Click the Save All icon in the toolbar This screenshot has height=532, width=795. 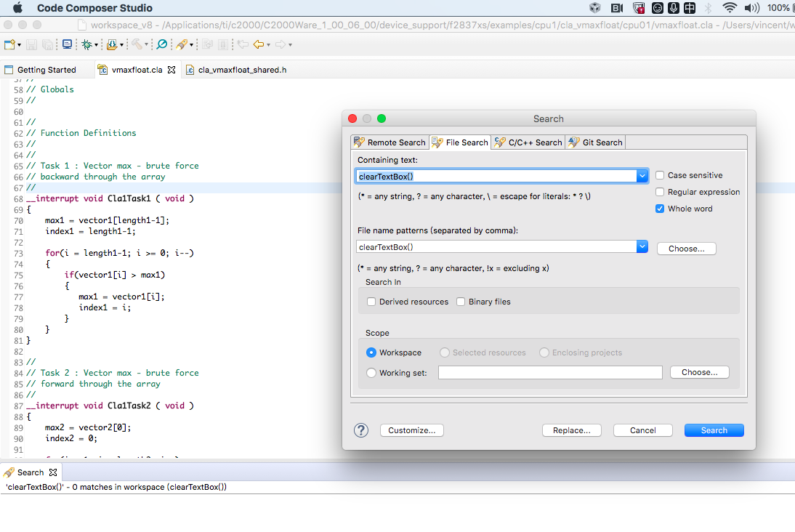48,44
